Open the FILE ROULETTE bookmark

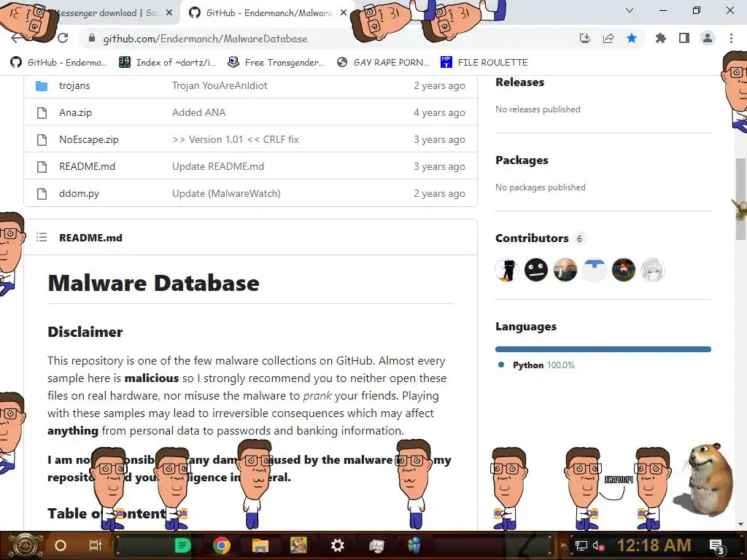click(x=484, y=63)
